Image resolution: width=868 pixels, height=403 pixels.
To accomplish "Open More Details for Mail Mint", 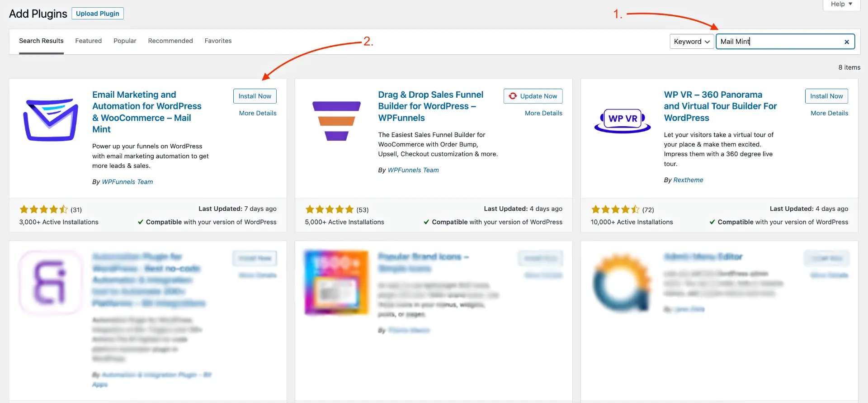I will click(x=258, y=113).
